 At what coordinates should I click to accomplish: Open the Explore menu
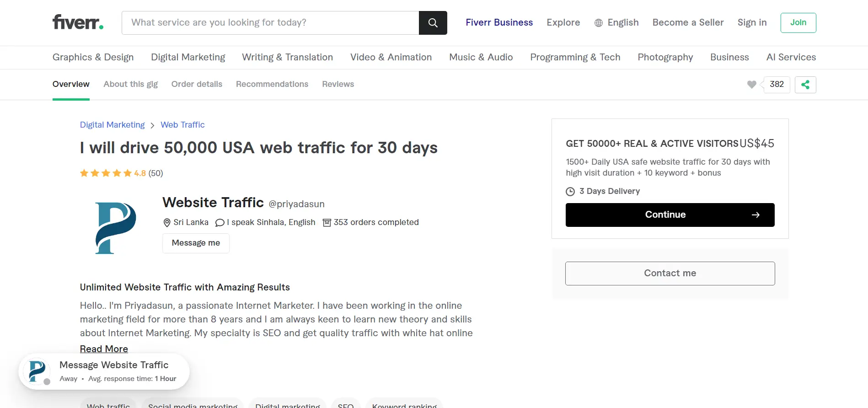point(563,22)
